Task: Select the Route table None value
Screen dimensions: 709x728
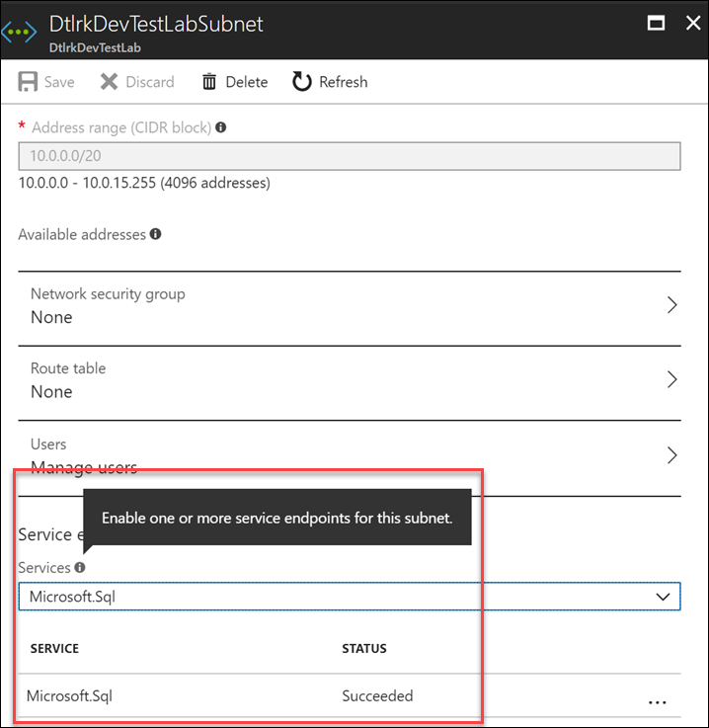Action: tap(51, 392)
